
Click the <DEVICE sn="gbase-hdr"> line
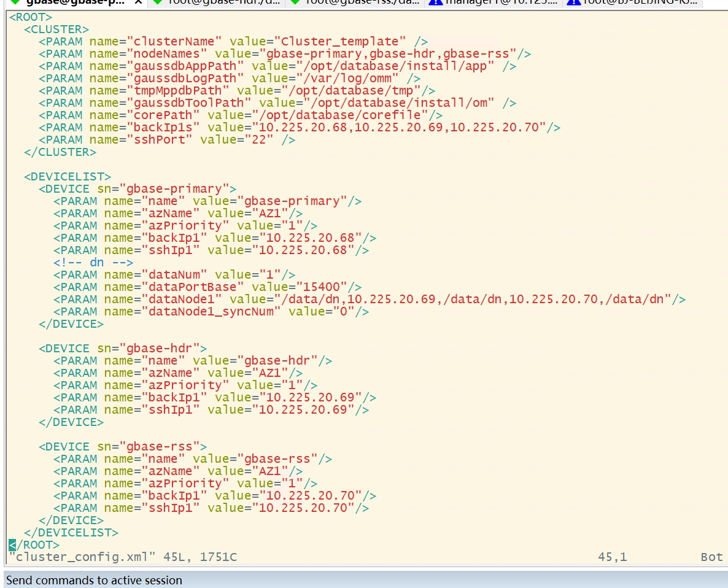123,348
